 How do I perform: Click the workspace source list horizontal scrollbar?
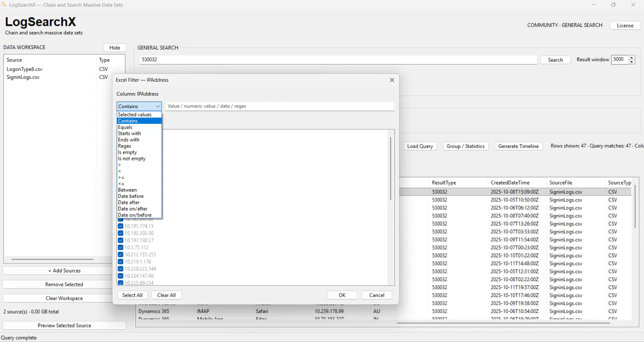point(52,259)
